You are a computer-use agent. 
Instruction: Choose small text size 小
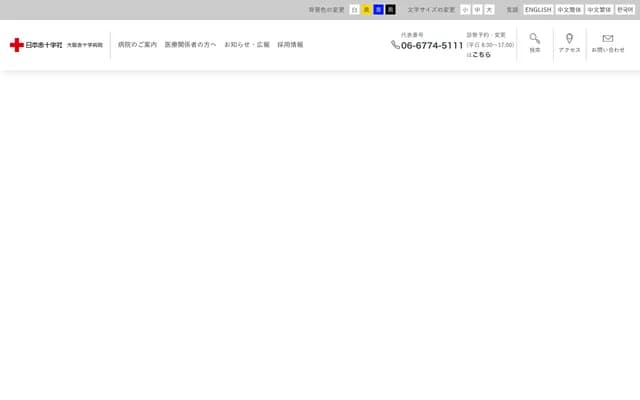[465, 10]
